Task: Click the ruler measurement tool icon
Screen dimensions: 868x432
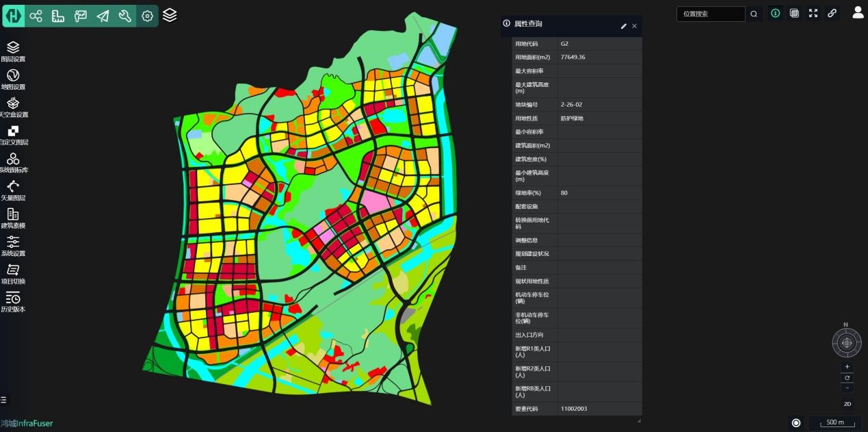Action: coord(58,16)
